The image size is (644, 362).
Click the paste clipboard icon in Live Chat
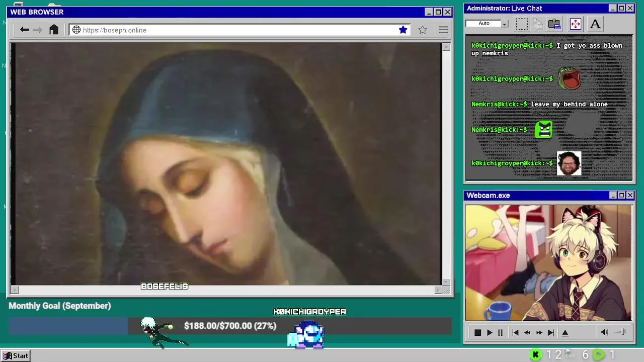[x=554, y=24]
